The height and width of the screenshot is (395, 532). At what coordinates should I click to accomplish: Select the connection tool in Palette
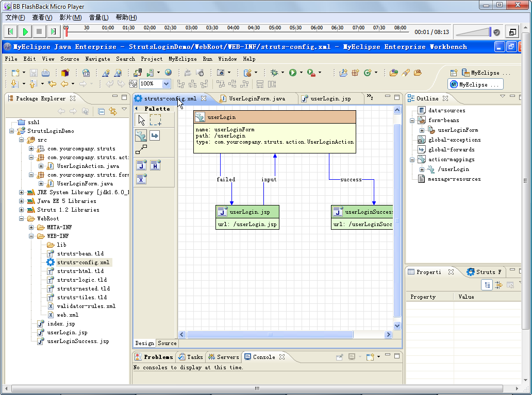tap(141, 149)
